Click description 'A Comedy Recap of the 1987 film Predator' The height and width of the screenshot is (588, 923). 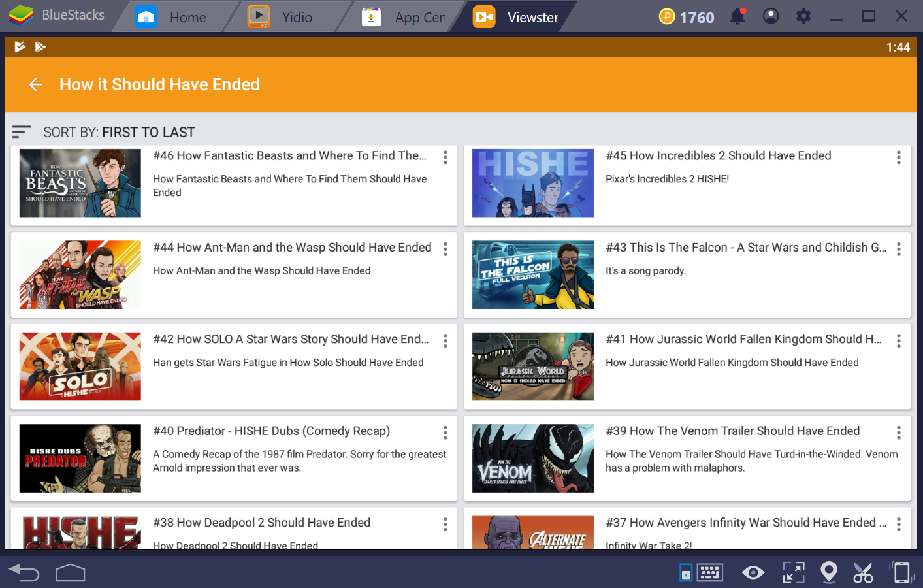(x=300, y=461)
